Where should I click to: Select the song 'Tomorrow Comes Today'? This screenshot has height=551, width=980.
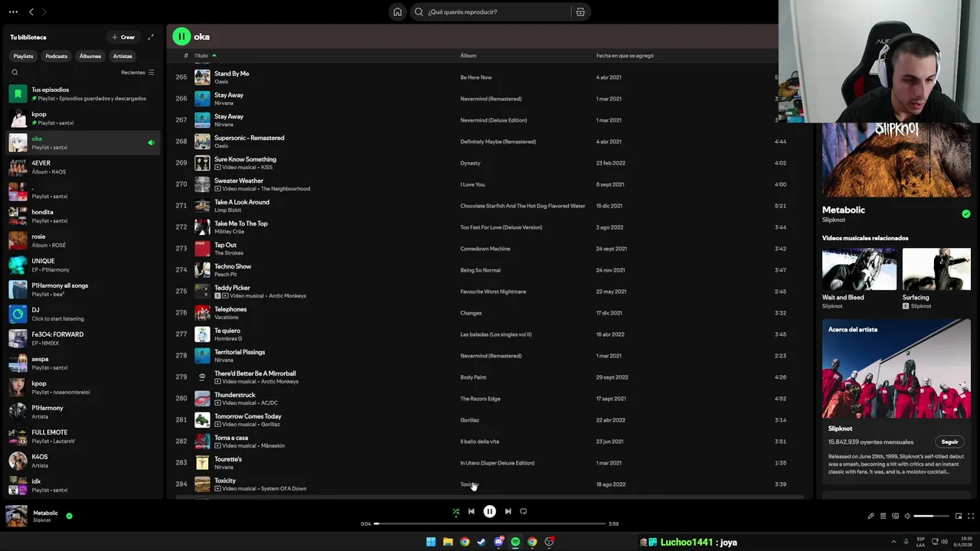[x=247, y=416]
